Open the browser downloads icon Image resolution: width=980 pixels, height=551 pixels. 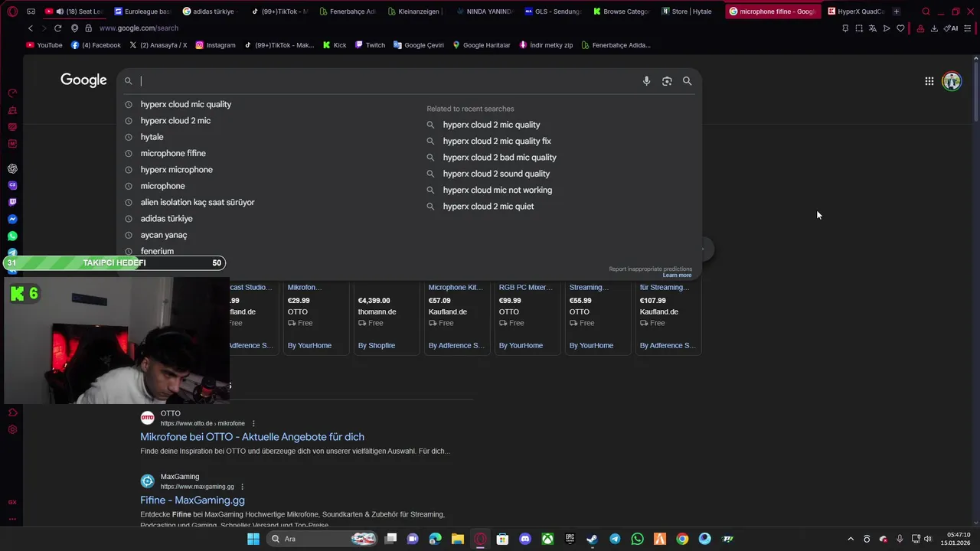click(x=934, y=28)
